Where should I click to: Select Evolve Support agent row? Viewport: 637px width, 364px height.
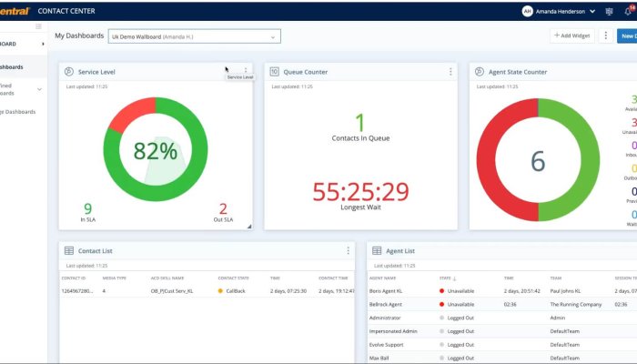coord(502,345)
